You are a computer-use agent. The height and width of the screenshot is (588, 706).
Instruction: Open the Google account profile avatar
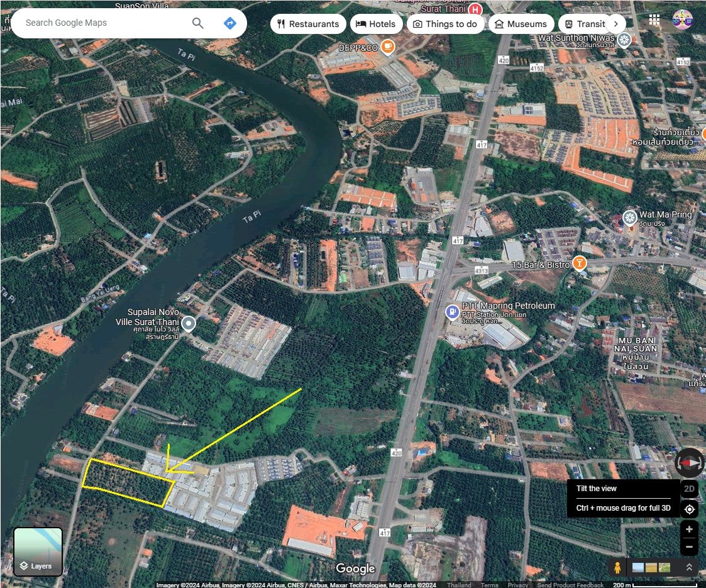pos(682,19)
